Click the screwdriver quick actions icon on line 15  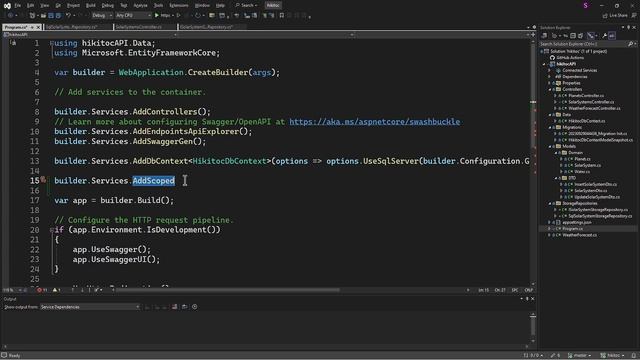coord(43,180)
